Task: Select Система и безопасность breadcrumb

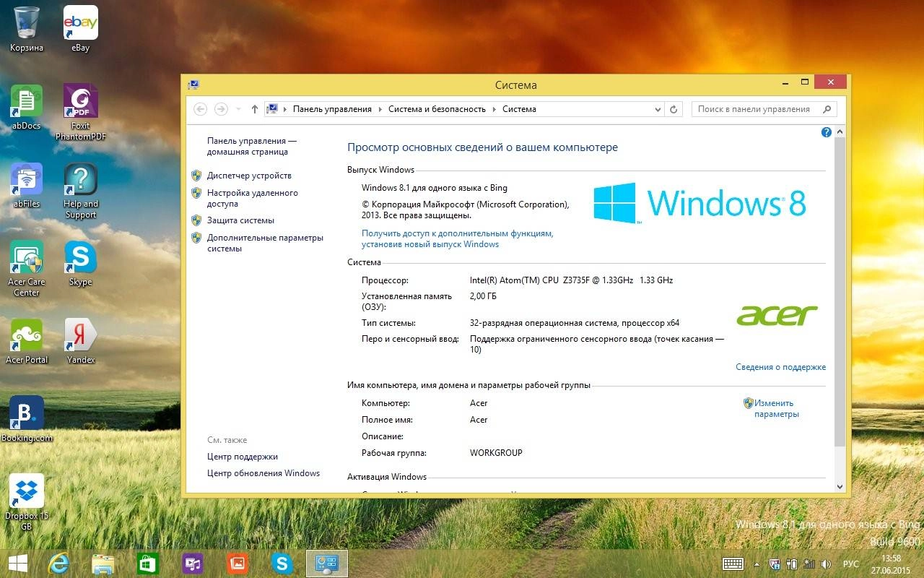Action: (437, 109)
